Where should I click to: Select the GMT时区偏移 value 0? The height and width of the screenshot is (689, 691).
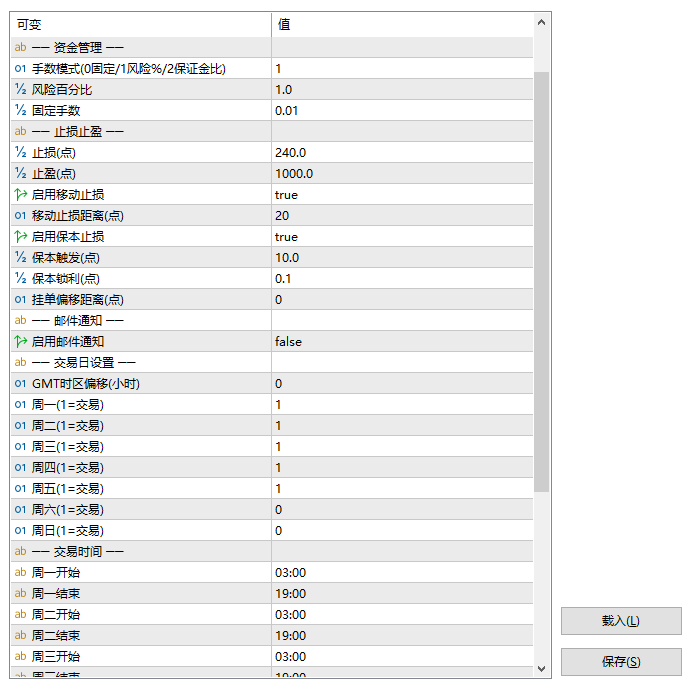pos(279,384)
